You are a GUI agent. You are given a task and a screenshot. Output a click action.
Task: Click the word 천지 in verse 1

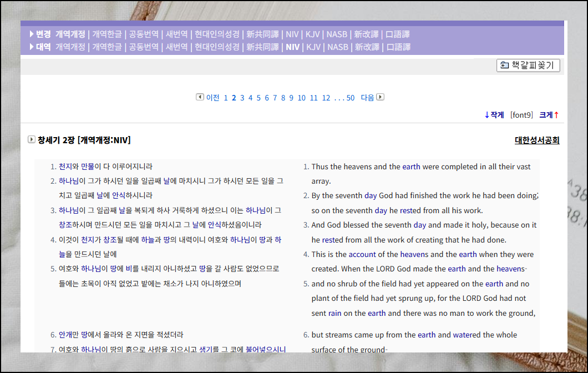[65, 166]
